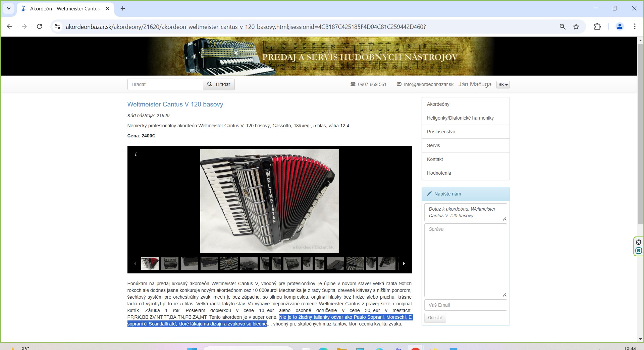Viewport: 644px width, 350px height.
Task: Open the Chrome profile avatar
Action: pyautogui.click(x=620, y=27)
